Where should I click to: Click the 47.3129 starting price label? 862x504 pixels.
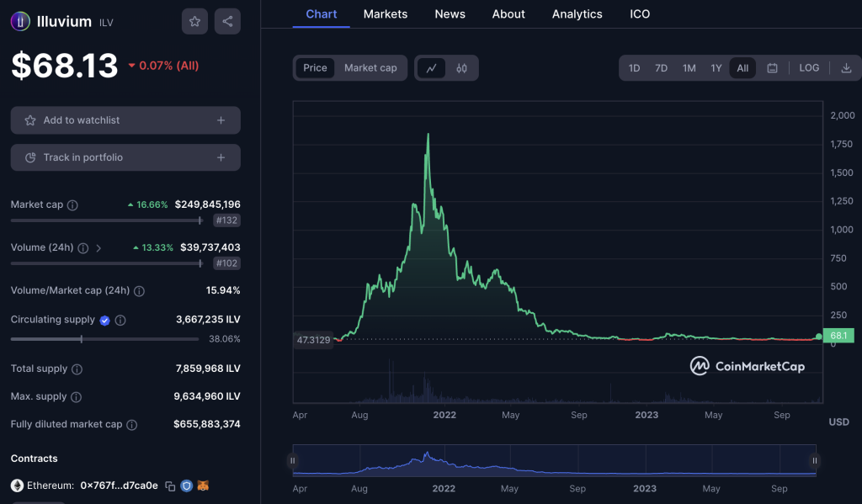point(313,340)
